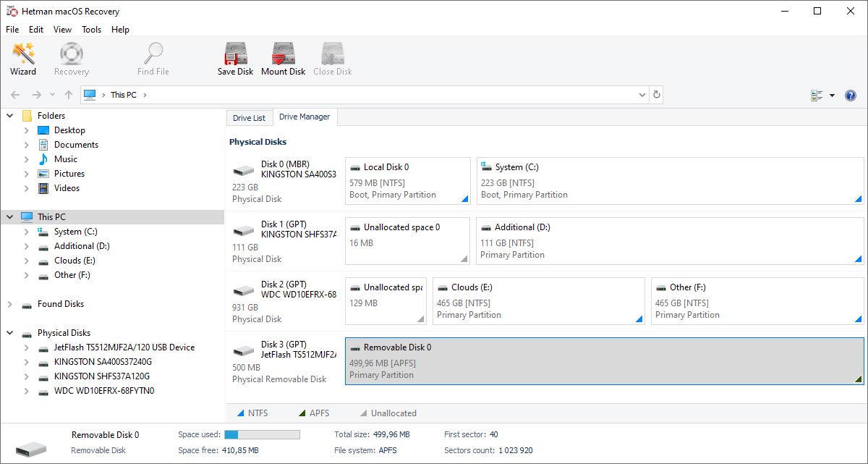Viewport: 868px width, 464px height.
Task: Select KINGSTON SHFS37A120G in tree
Action: (102, 376)
